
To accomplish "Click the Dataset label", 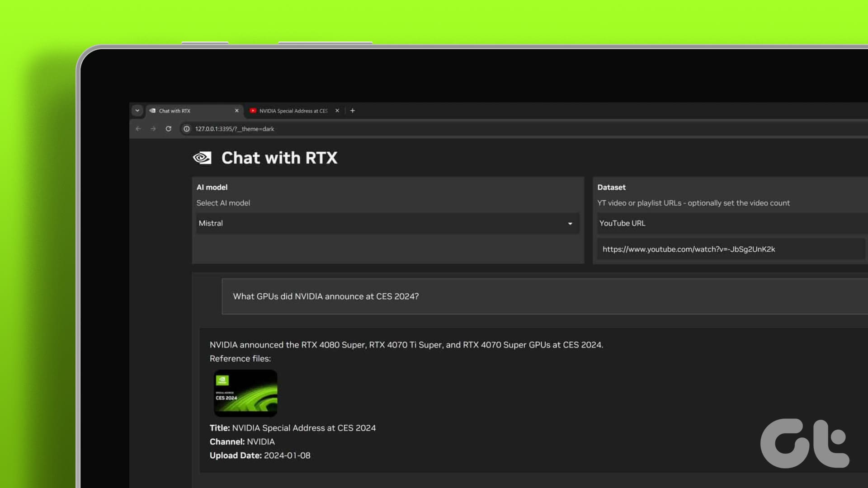I will point(611,187).
